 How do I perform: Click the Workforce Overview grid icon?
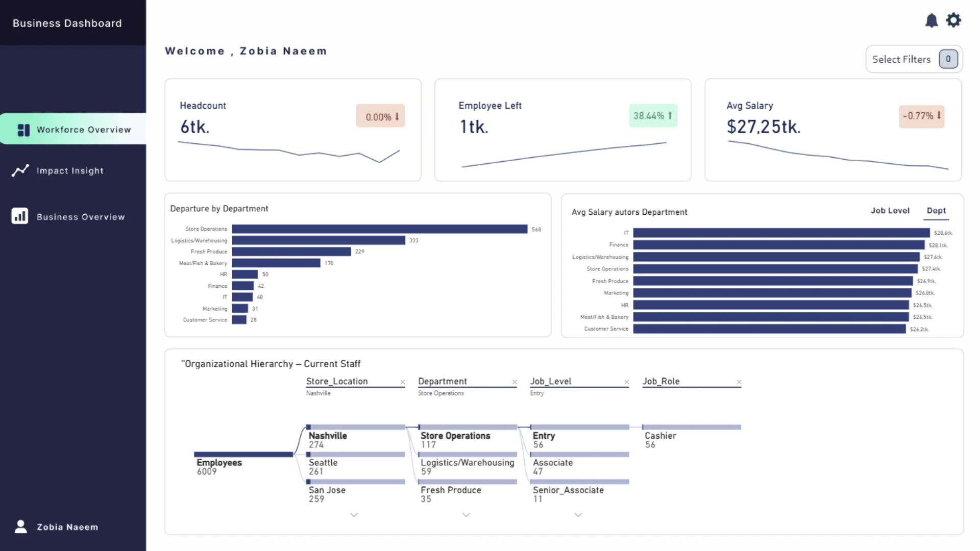pyautogui.click(x=23, y=130)
